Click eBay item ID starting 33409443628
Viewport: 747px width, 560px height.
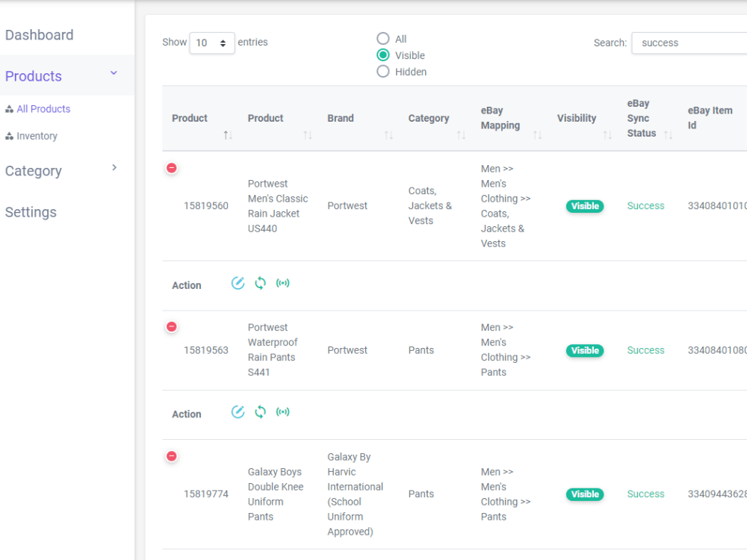pos(717,494)
